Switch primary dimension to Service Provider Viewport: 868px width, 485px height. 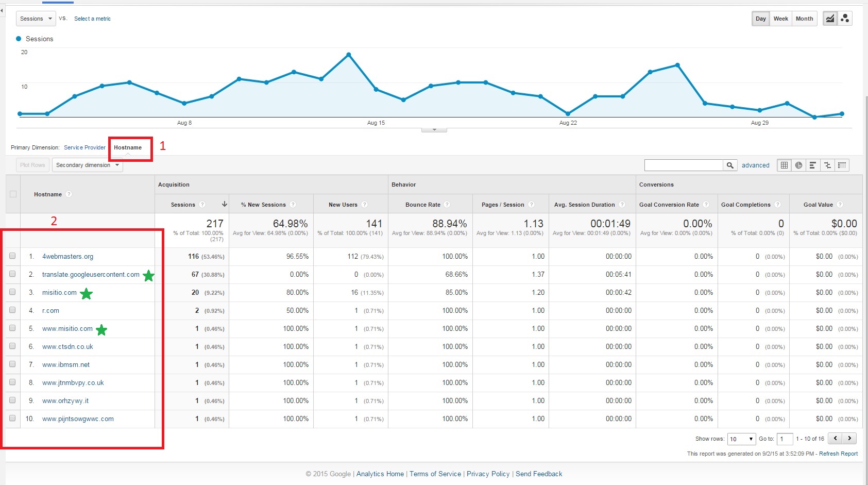(x=84, y=147)
